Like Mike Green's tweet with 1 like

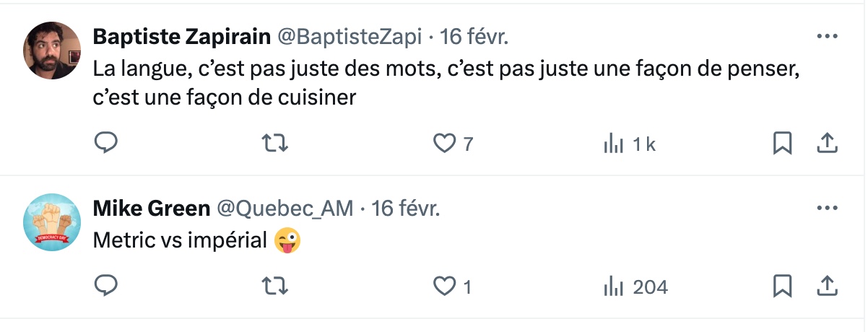(443, 287)
